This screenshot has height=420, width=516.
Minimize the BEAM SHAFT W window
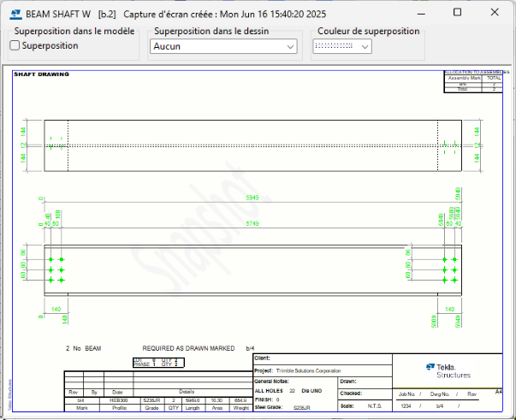click(421, 14)
